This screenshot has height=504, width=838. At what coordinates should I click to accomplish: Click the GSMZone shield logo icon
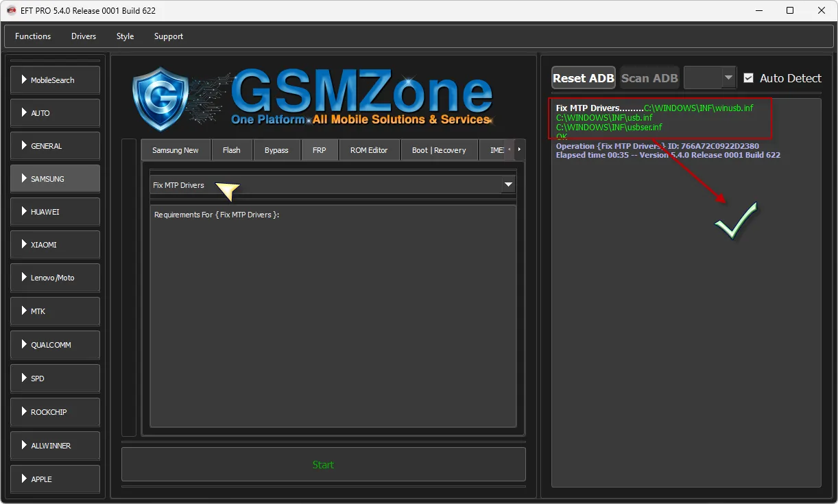[x=160, y=99]
